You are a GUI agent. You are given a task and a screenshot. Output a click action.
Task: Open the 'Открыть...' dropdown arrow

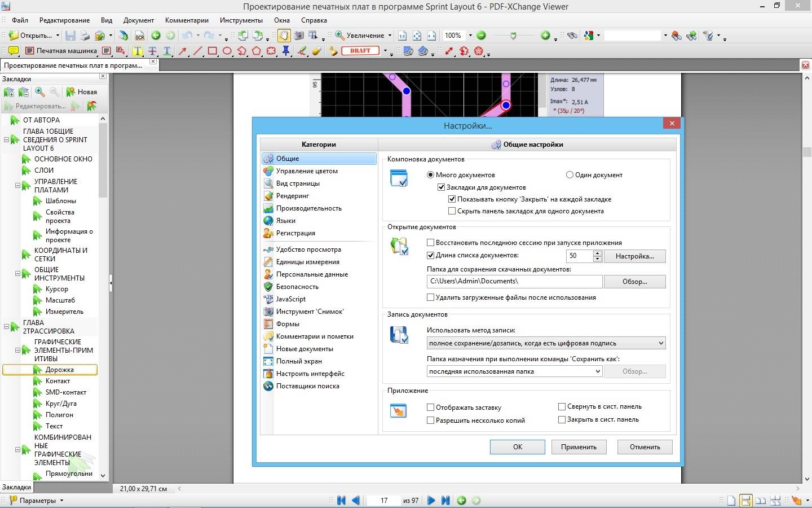click(x=58, y=36)
